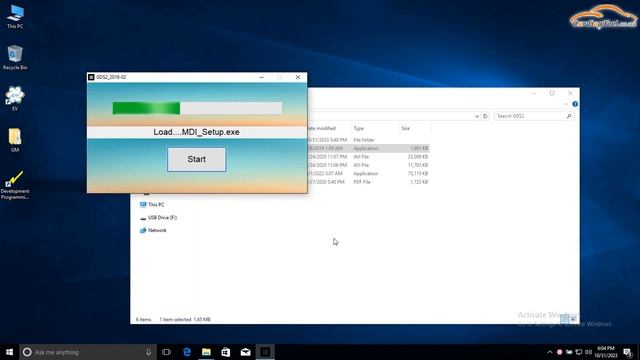Viewport: 640px width, 360px height.
Task: Click the red tray notification icon
Action: tap(560, 352)
